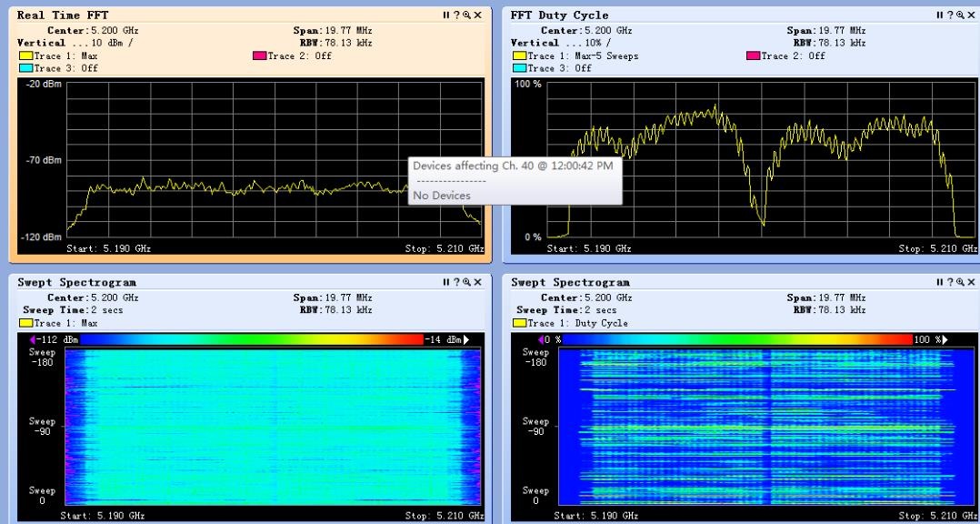Click zoom icon on Real Time FFT panel
Screen dimensions: 980x524
[466, 15]
